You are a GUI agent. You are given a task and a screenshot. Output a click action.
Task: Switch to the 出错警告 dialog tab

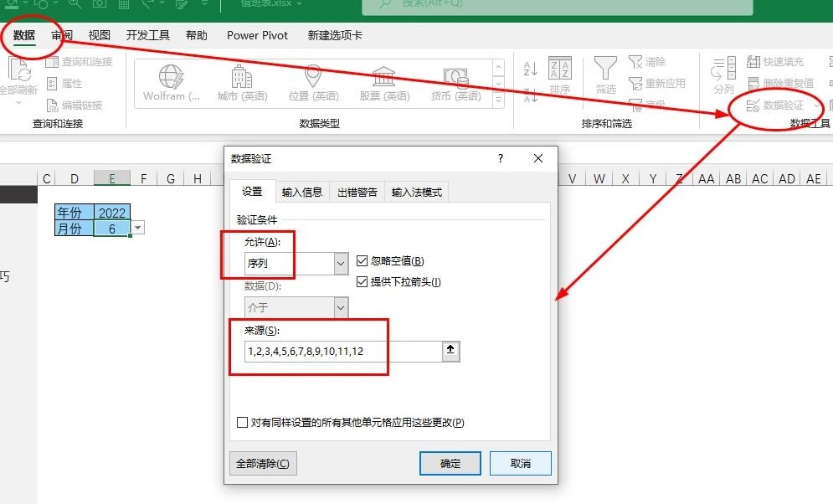click(x=357, y=193)
